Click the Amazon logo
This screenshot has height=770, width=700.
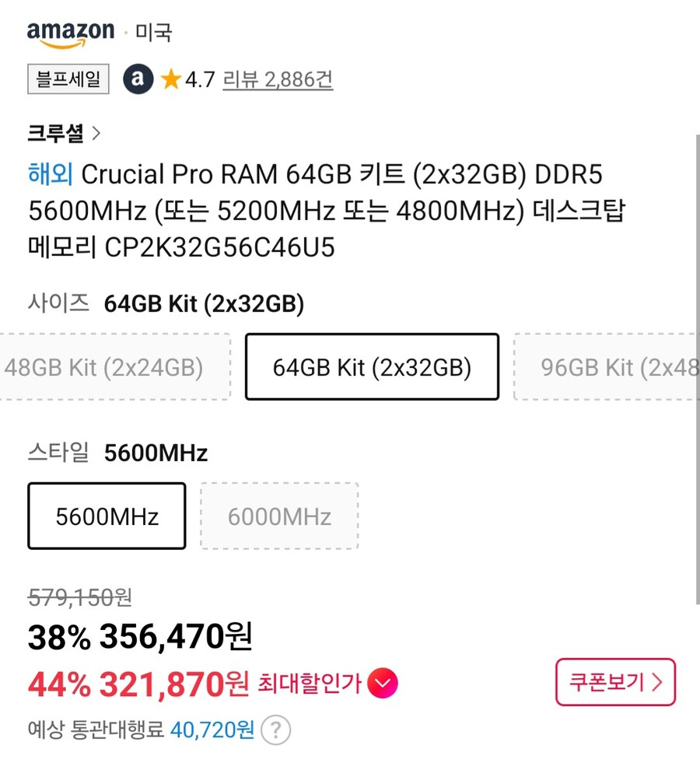pos(70,30)
